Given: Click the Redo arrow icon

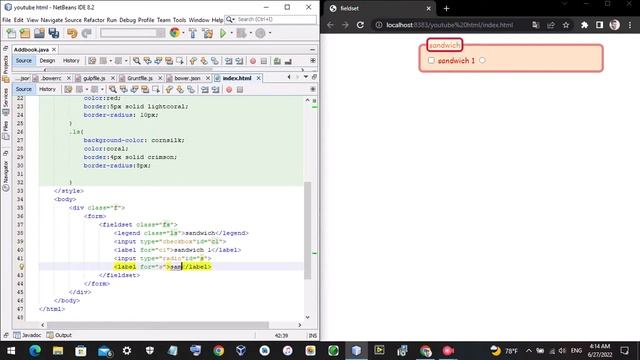Looking at the screenshot, I should click(x=87, y=33).
